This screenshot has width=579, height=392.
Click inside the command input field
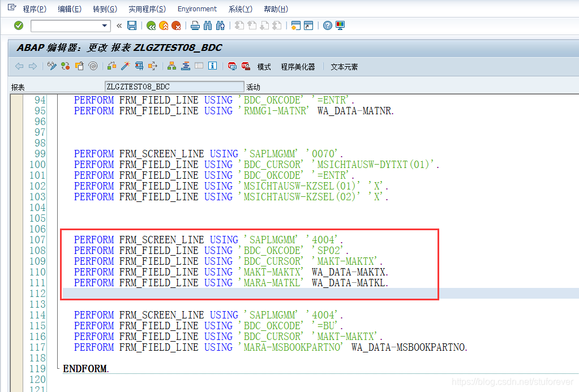(66, 25)
